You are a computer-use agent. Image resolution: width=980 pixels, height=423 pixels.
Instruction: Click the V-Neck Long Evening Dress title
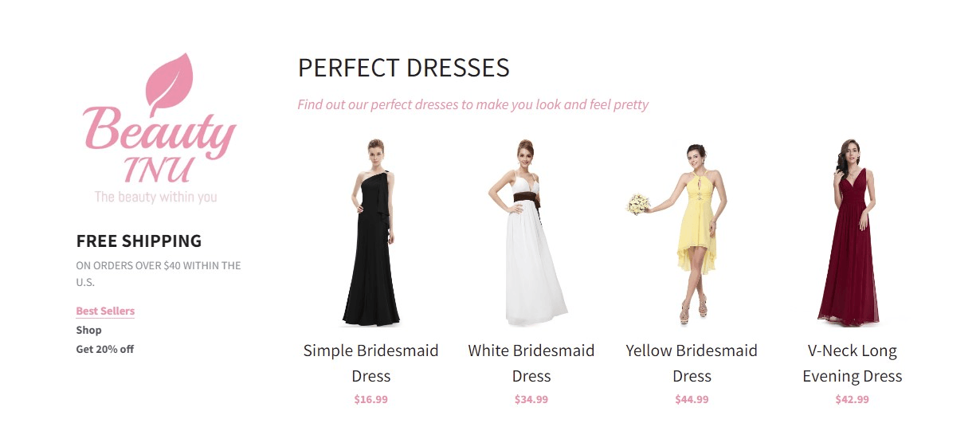click(853, 363)
